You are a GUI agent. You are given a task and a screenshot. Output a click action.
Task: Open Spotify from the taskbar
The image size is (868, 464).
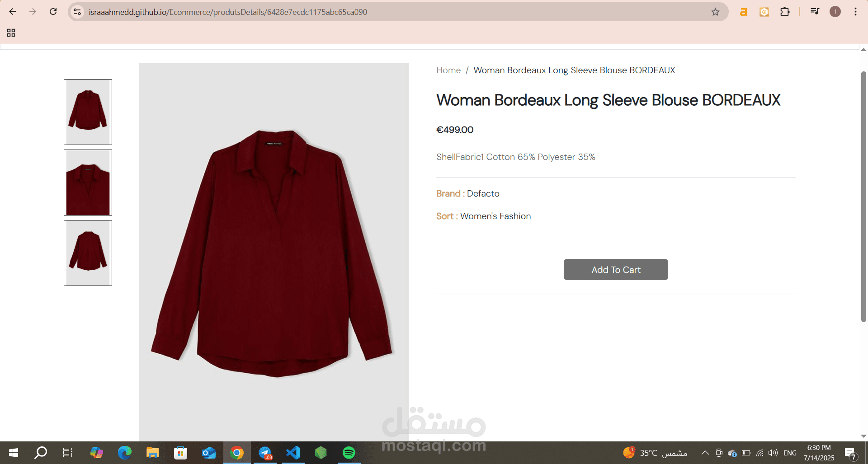tap(349, 453)
